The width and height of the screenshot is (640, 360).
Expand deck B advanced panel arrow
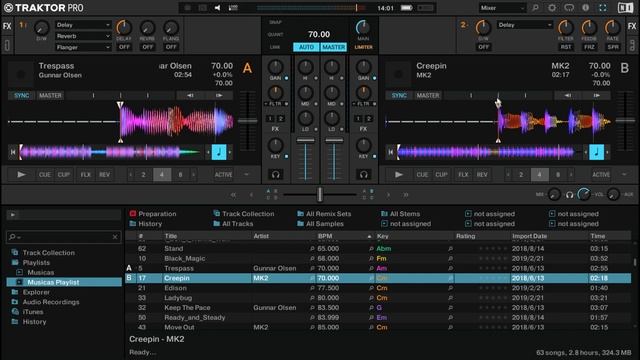624,175
